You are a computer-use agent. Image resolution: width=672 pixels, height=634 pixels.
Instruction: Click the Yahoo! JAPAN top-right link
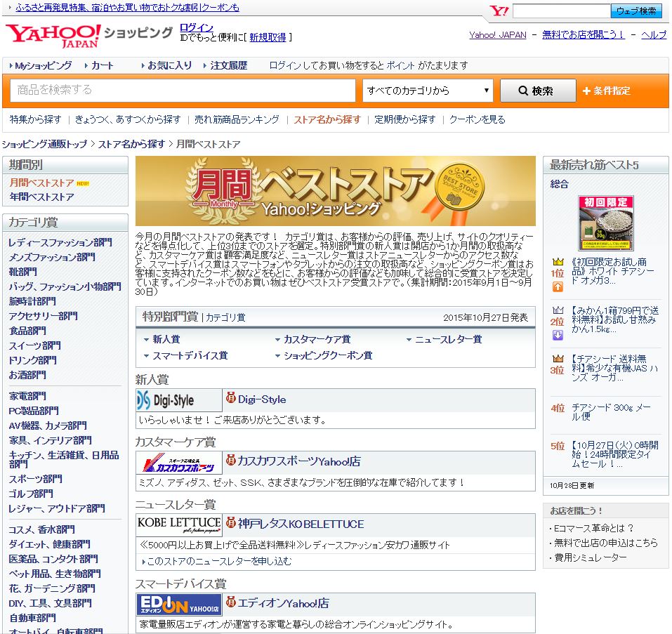(498, 35)
